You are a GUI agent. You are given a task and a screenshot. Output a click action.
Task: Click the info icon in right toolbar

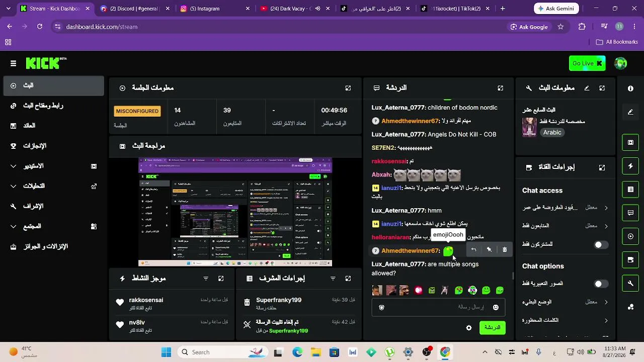coord(631,88)
